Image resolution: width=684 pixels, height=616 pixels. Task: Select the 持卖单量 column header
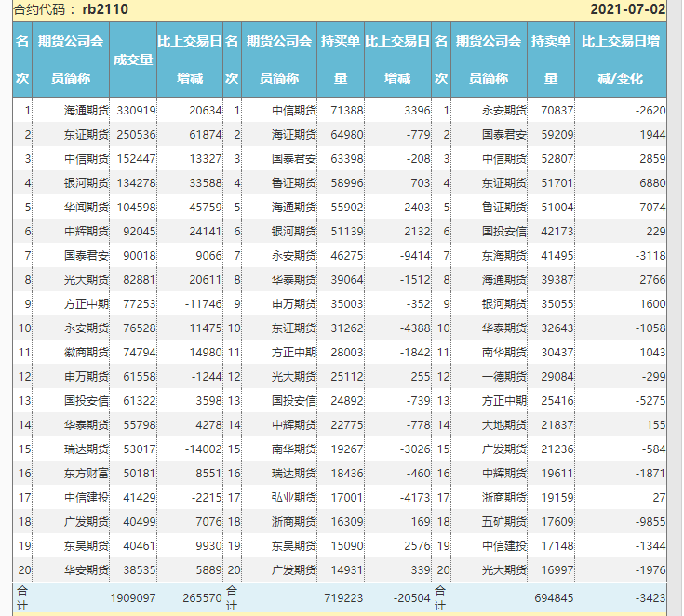tap(551, 60)
